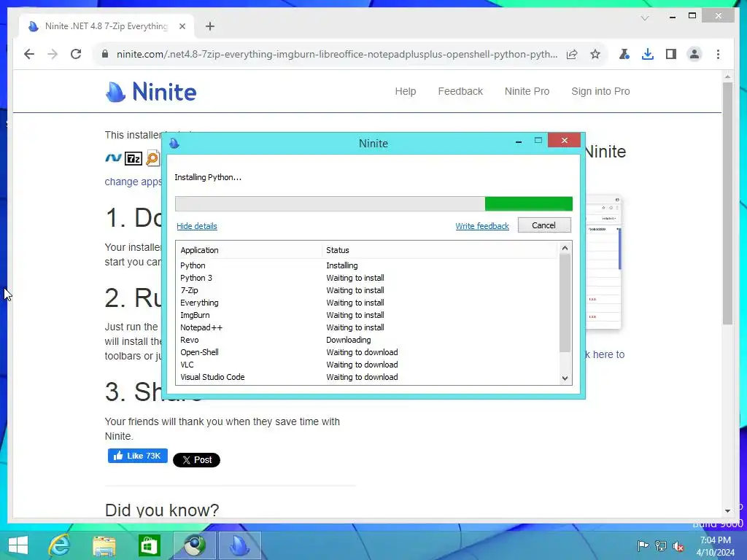
Task: Click down arrow of installer list scrollbar
Action: (565, 378)
